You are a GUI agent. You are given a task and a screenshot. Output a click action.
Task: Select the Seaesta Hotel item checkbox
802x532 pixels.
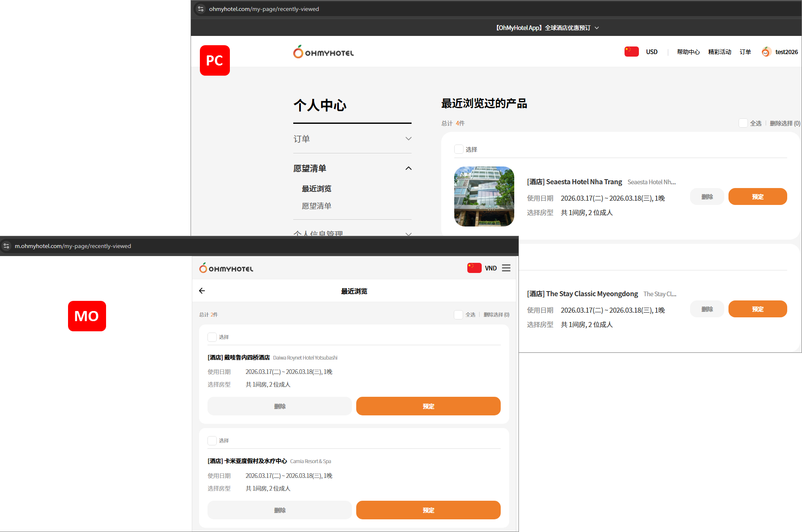pyautogui.click(x=458, y=149)
